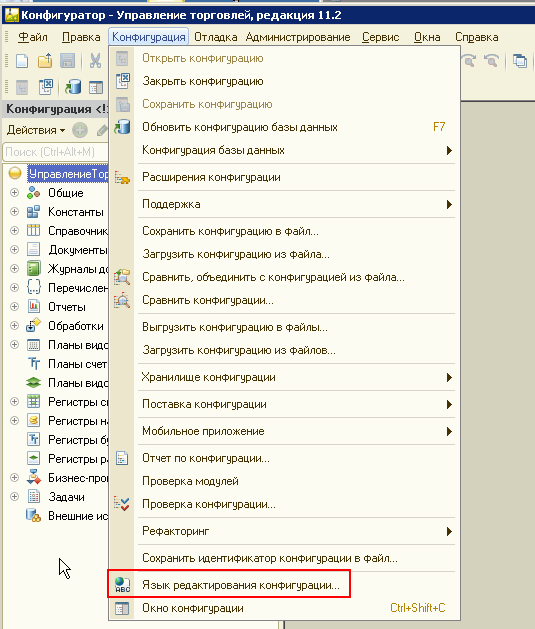535x629 pixels.
Task: Click the Отчеты chart icon
Action: point(33,306)
